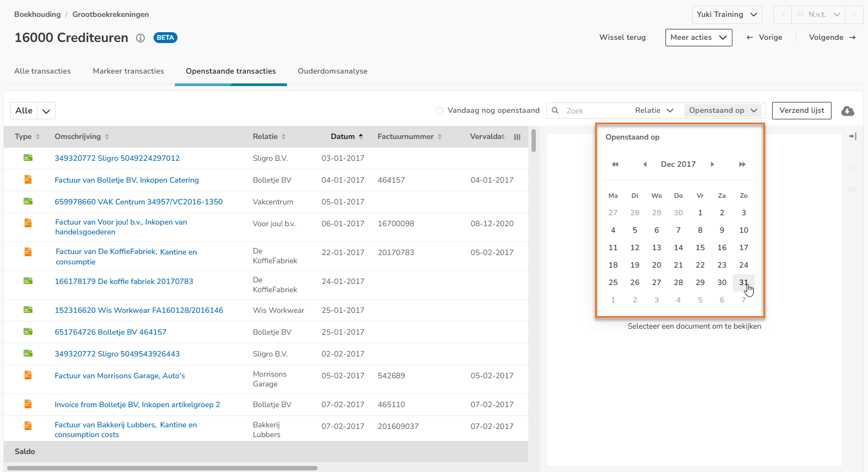868x472 pixels.
Task: Click invoice icon of Bakkerij Lubbers row
Action: tap(28, 426)
